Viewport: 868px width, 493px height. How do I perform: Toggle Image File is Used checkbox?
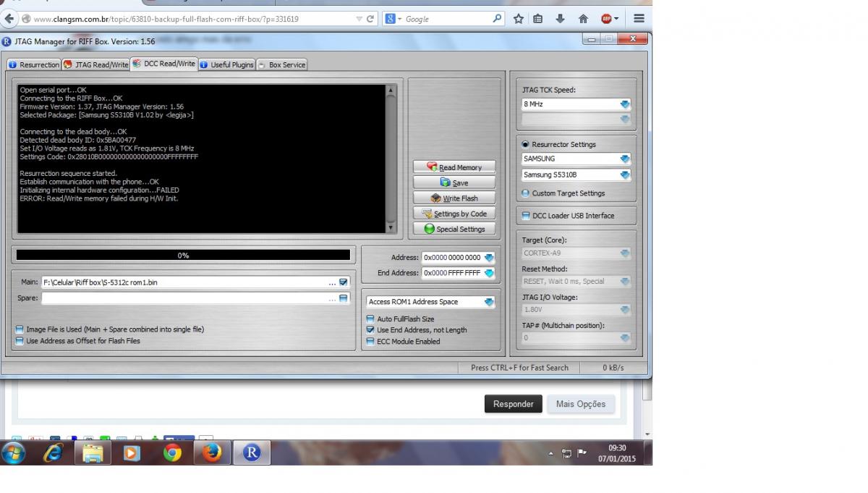[x=20, y=329]
